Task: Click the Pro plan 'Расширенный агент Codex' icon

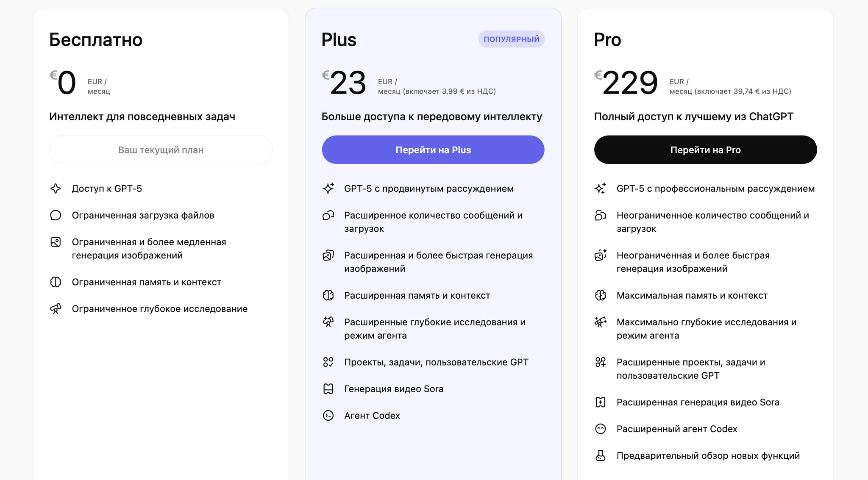Action: 601,429
